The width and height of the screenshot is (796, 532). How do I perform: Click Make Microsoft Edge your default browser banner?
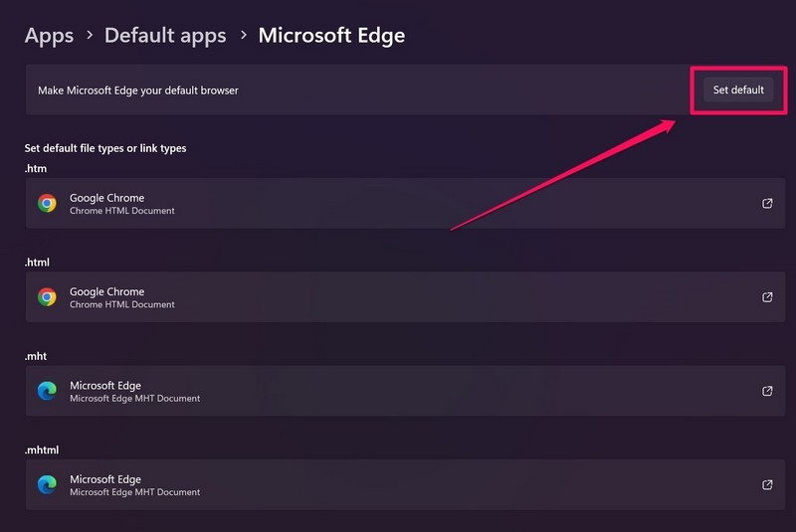[298, 89]
